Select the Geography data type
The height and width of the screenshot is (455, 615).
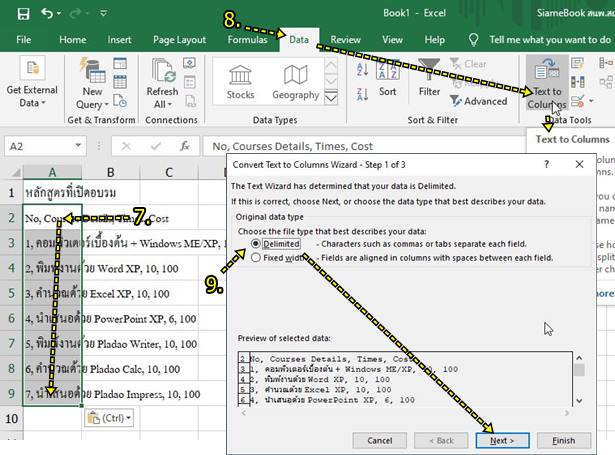tap(295, 82)
